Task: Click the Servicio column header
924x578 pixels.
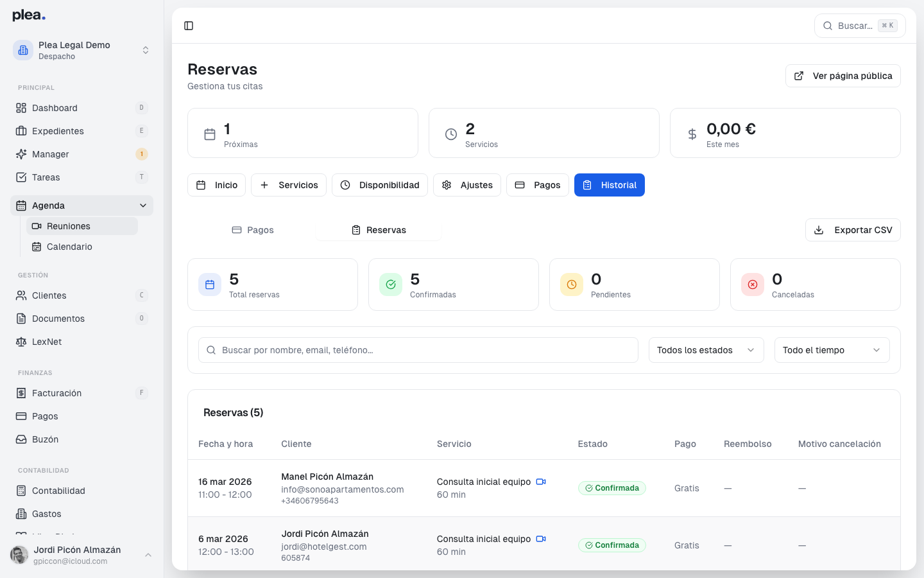Action: point(454,444)
